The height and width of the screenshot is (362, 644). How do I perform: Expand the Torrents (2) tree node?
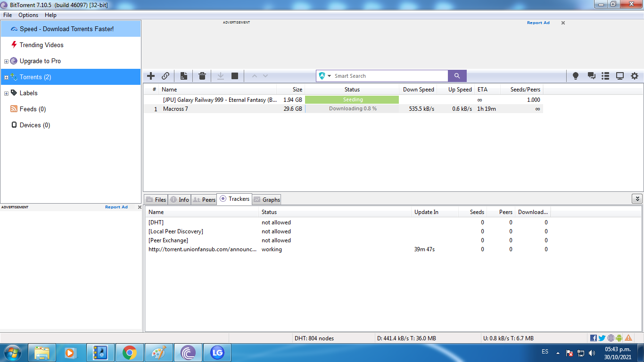click(x=6, y=77)
